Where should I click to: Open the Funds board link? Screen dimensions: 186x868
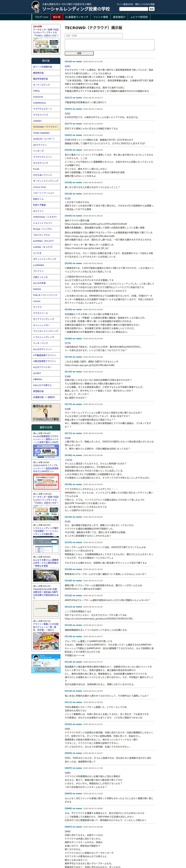pos(46,169)
